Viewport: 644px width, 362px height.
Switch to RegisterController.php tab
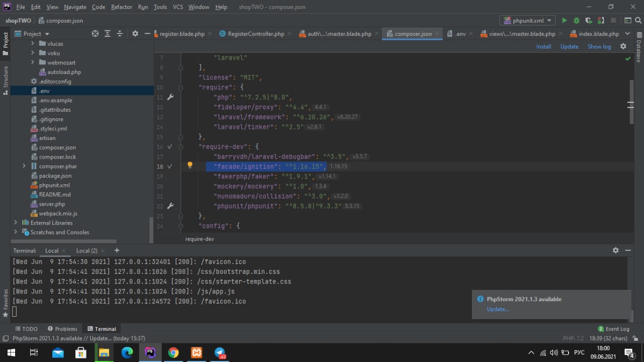[256, 34]
